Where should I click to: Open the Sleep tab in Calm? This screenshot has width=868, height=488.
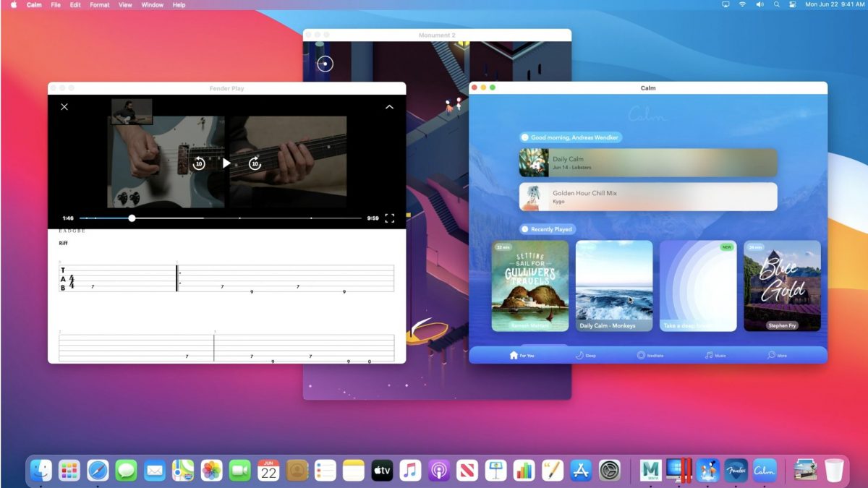(x=586, y=356)
